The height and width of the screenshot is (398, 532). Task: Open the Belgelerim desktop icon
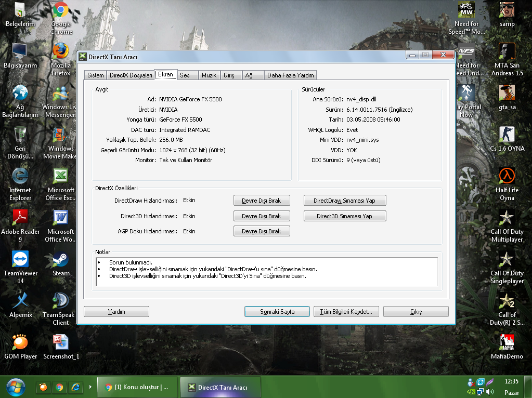[20, 15]
